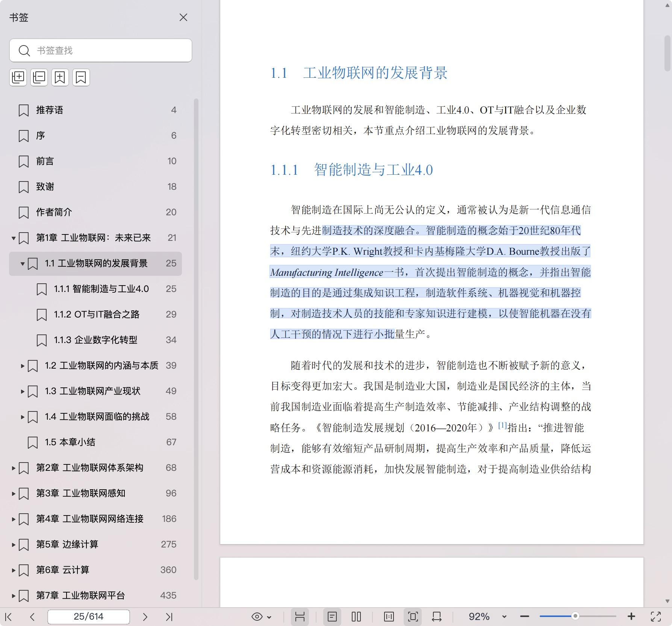Image resolution: width=672 pixels, height=626 pixels.
Task: Close the 书签 bookmarks panel
Action: (183, 18)
